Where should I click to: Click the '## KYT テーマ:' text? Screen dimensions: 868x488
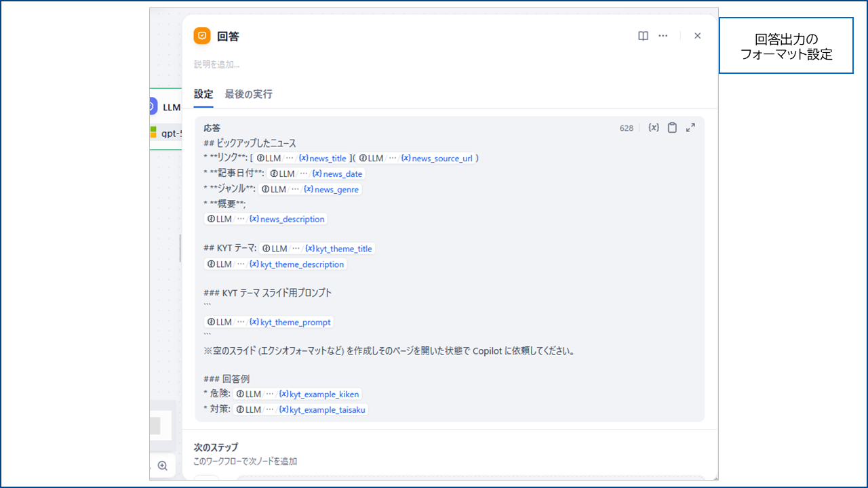pos(230,249)
